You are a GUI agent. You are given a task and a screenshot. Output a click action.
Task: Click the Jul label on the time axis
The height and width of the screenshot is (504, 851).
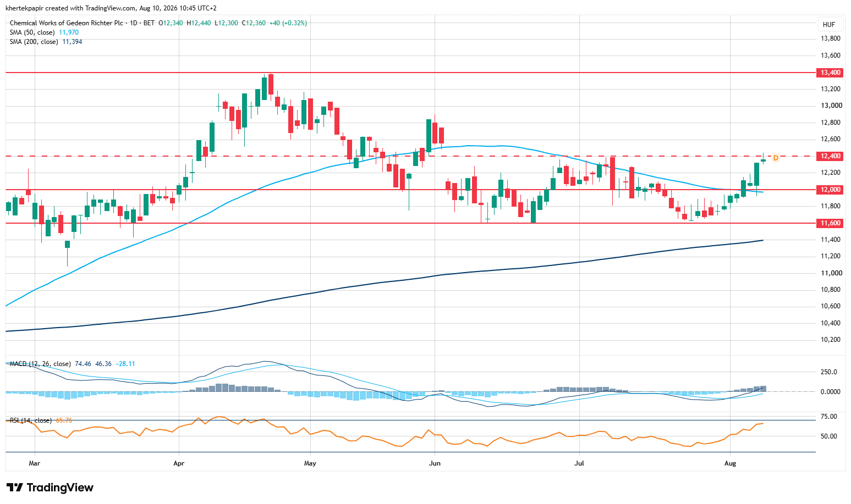click(x=579, y=463)
